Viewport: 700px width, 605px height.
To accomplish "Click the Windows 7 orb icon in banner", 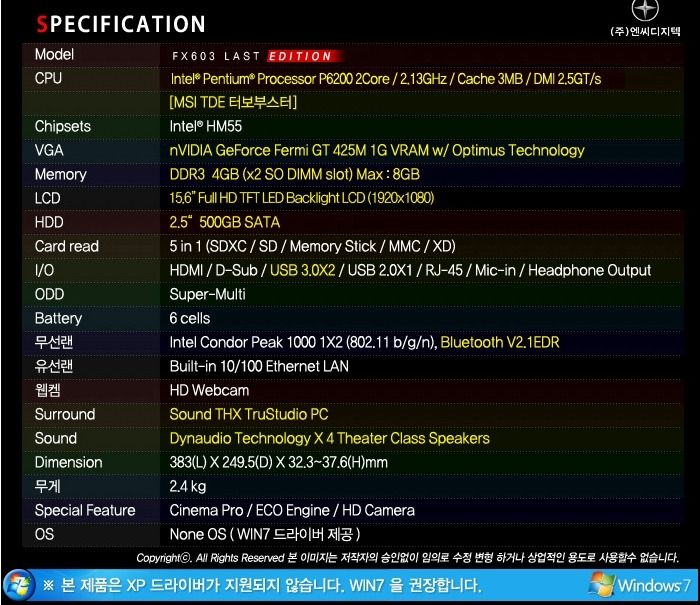I will click(19, 585).
